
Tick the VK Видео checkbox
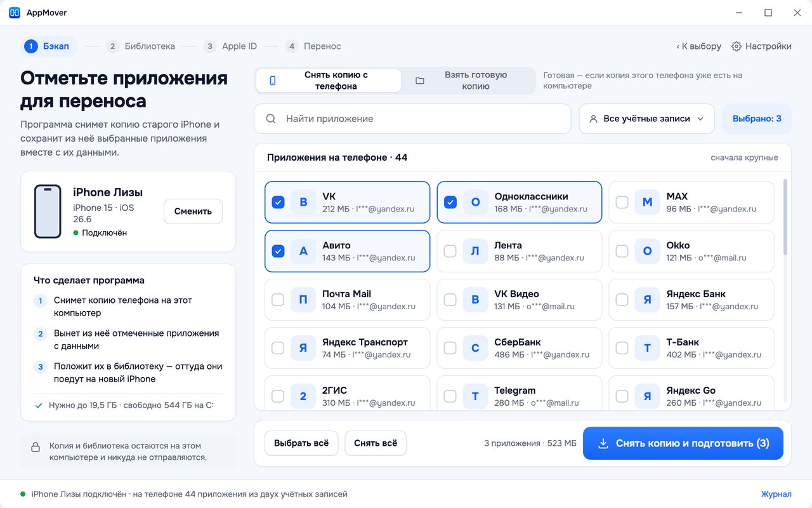(x=450, y=300)
